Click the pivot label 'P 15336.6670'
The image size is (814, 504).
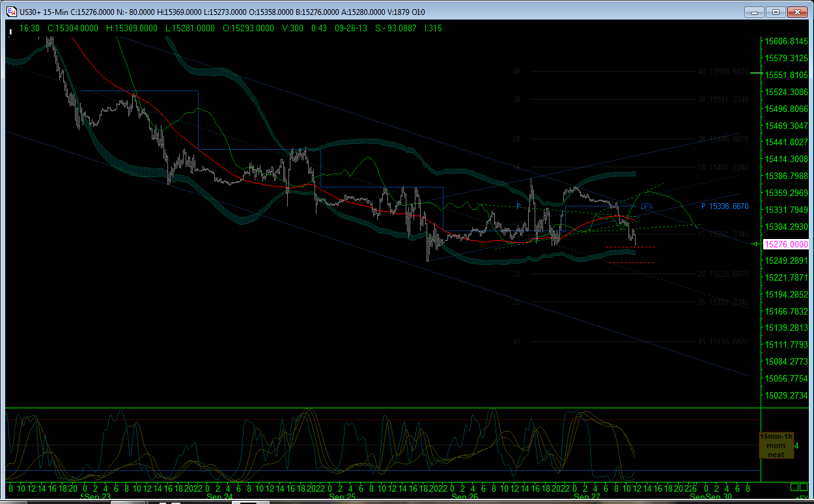[x=725, y=206]
